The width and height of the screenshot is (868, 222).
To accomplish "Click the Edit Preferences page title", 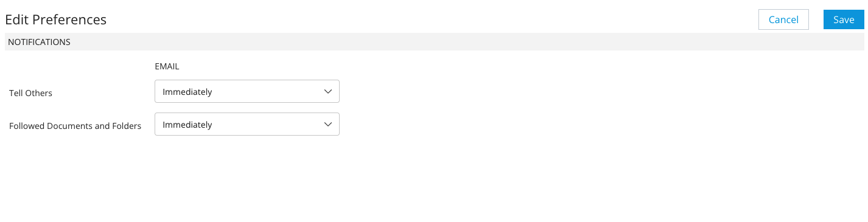I will 56,19.
